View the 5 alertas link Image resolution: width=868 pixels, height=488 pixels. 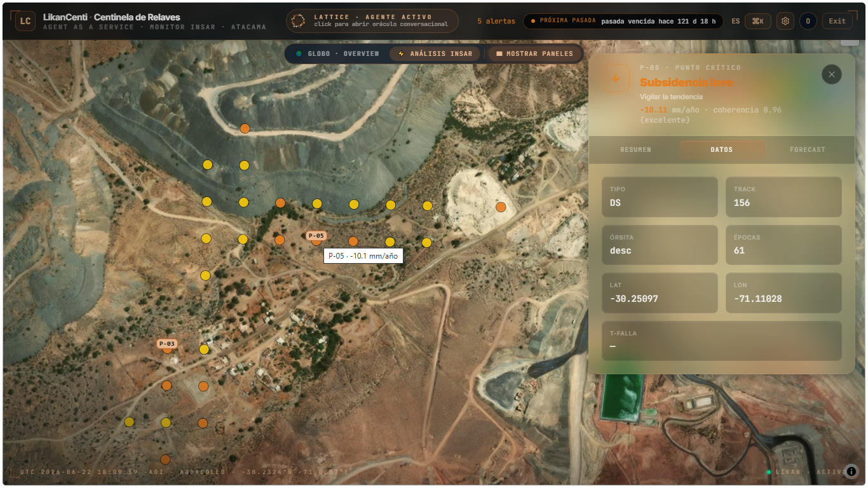coord(496,21)
